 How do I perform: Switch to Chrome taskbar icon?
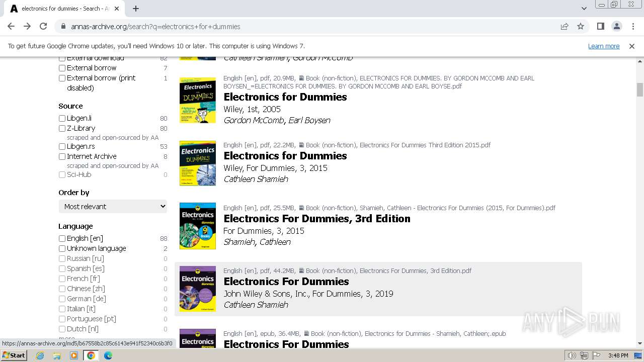click(x=91, y=355)
